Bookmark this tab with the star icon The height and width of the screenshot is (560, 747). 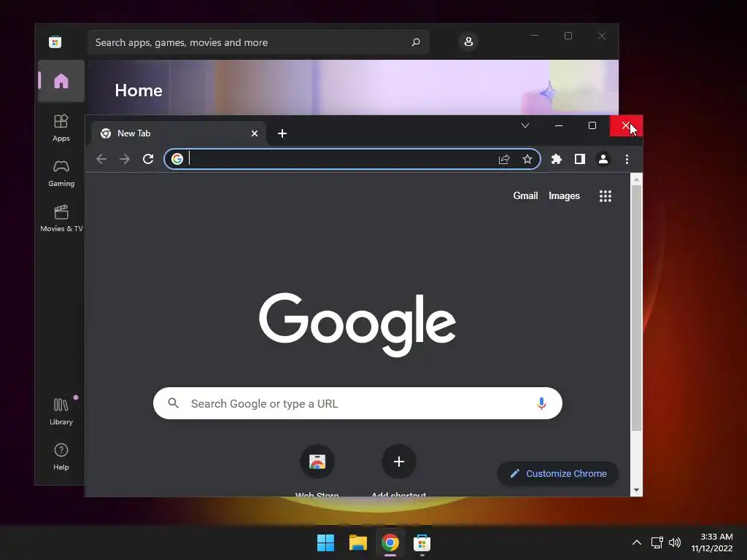[527, 159]
